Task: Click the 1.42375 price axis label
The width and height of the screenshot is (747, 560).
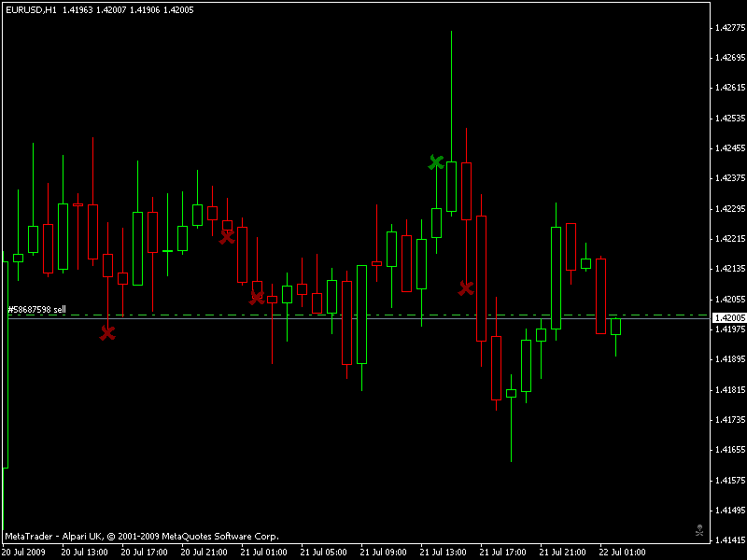Action: tap(730, 178)
